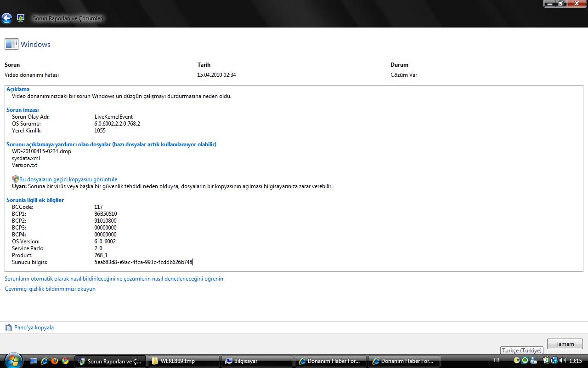Launch Internet Explorer from quick launch
This screenshot has width=588, height=368.
(x=44, y=361)
